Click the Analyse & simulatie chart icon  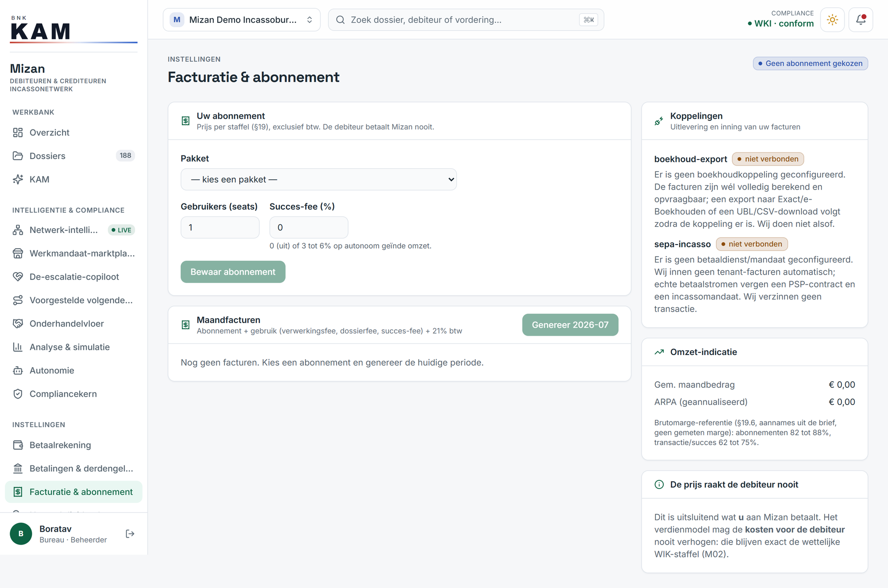[18, 347]
